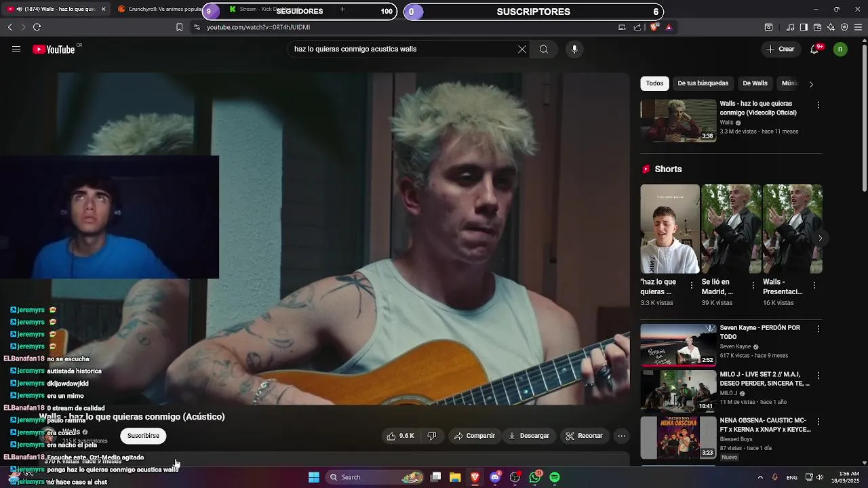This screenshot has width=868, height=488.
Task: Click the Descargar button
Action: coord(529,436)
